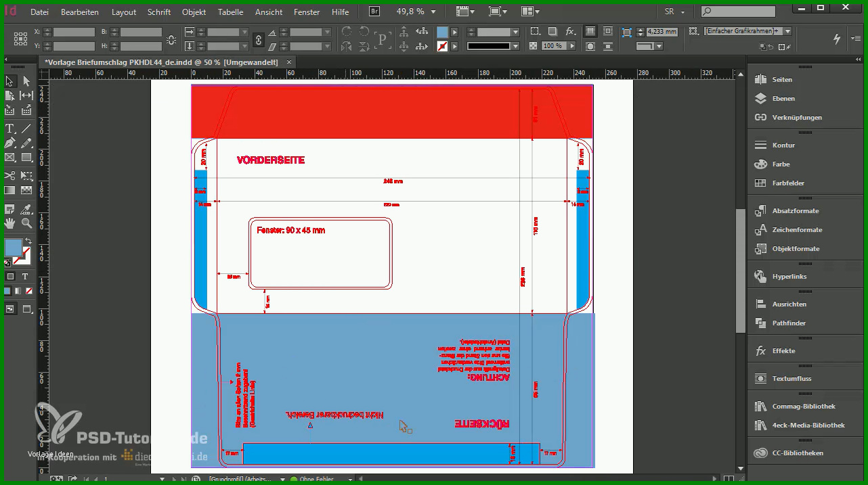
Task: Open the stroke style line dropdown
Action: click(x=516, y=46)
